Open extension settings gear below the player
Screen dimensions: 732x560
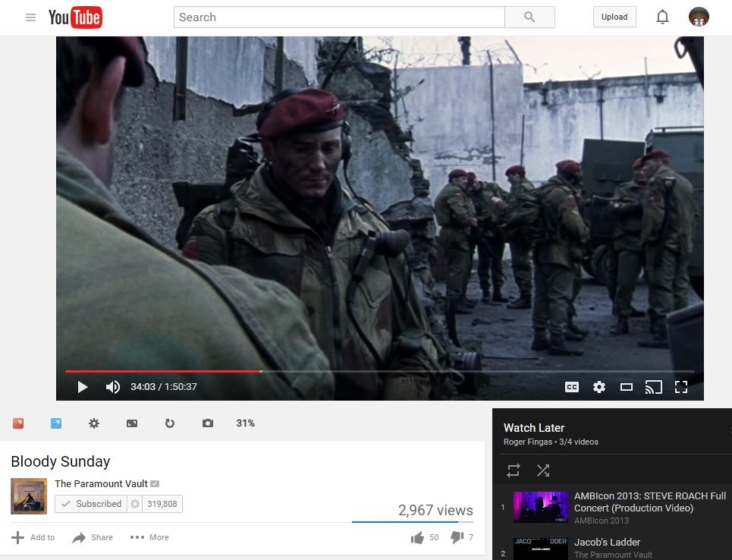(x=94, y=423)
